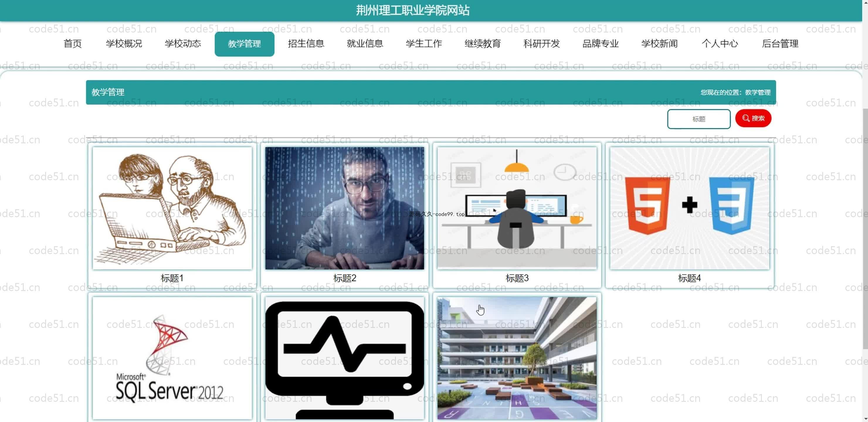Open the desk worker illustration for 标题3
The width and height of the screenshot is (868, 422).
517,208
